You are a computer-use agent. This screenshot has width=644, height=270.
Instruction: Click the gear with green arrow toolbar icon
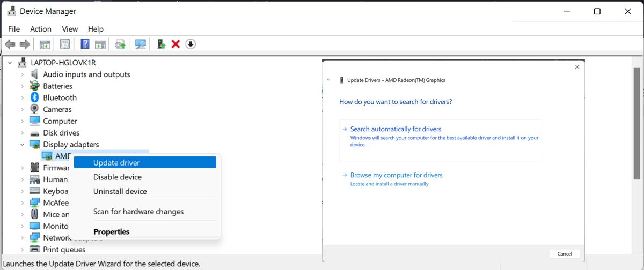point(121,44)
